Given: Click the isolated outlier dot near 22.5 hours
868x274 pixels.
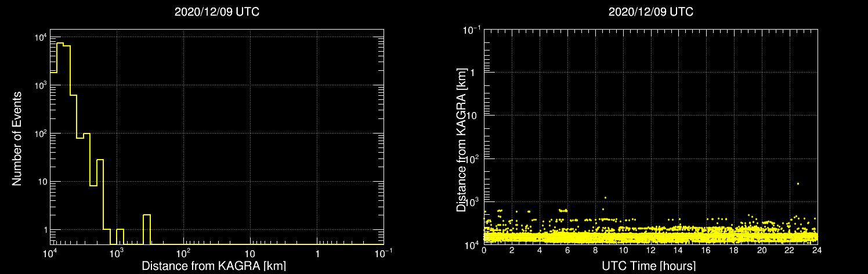Looking at the screenshot, I should pos(798,183).
